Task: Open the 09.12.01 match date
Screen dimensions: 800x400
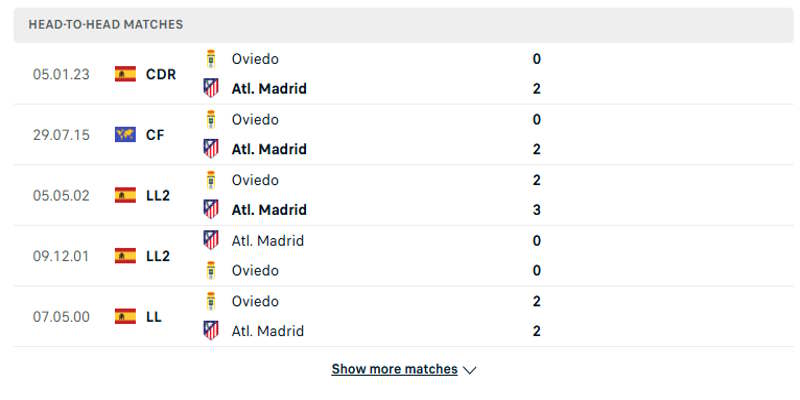Action: tap(61, 256)
